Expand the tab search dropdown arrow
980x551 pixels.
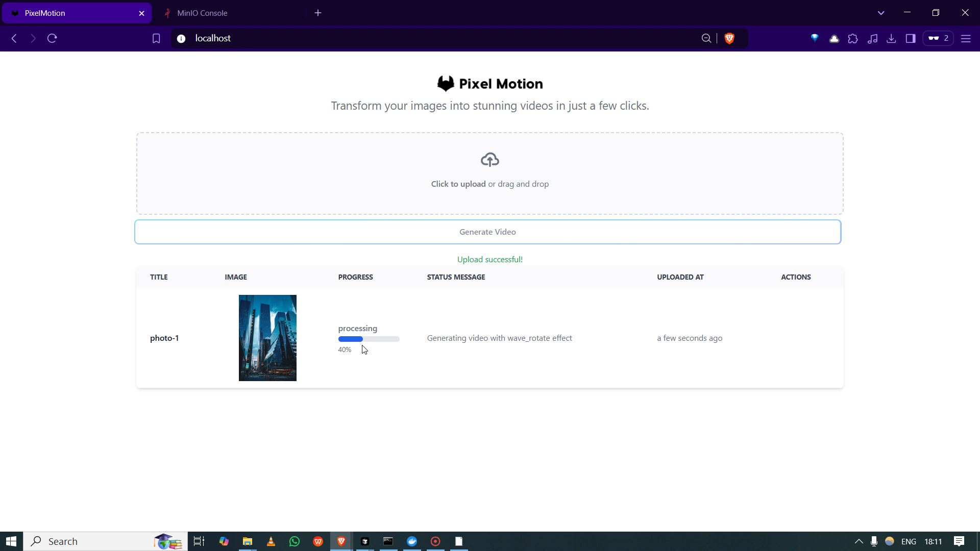coord(881,13)
